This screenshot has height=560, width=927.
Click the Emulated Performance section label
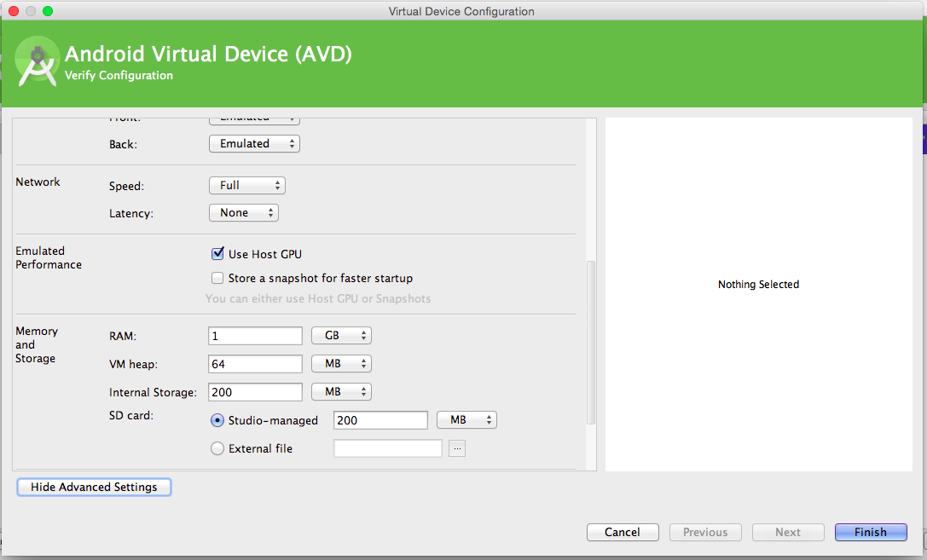click(49, 257)
